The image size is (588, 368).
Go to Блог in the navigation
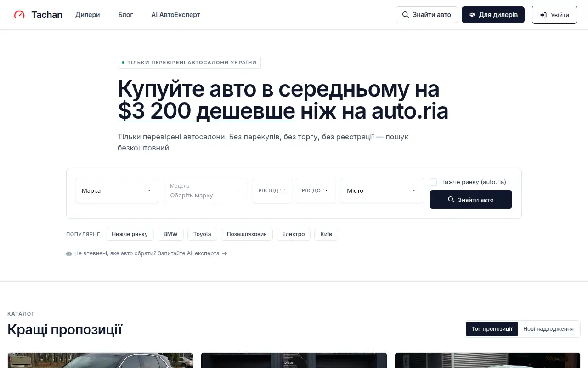125,15
